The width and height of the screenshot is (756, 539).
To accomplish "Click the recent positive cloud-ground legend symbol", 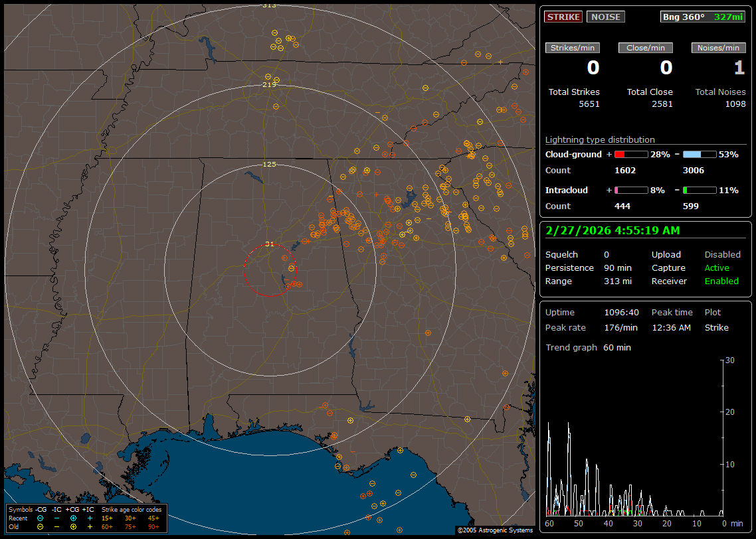I will click(73, 518).
